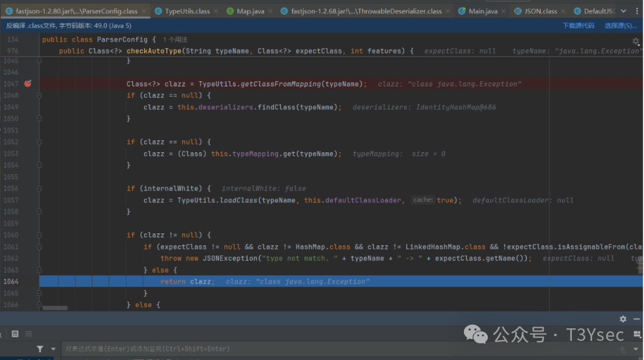Screen dimensions: 644x360
Task: Collapse the if block using fold arrow at 1048
Action: click(39, 96)
